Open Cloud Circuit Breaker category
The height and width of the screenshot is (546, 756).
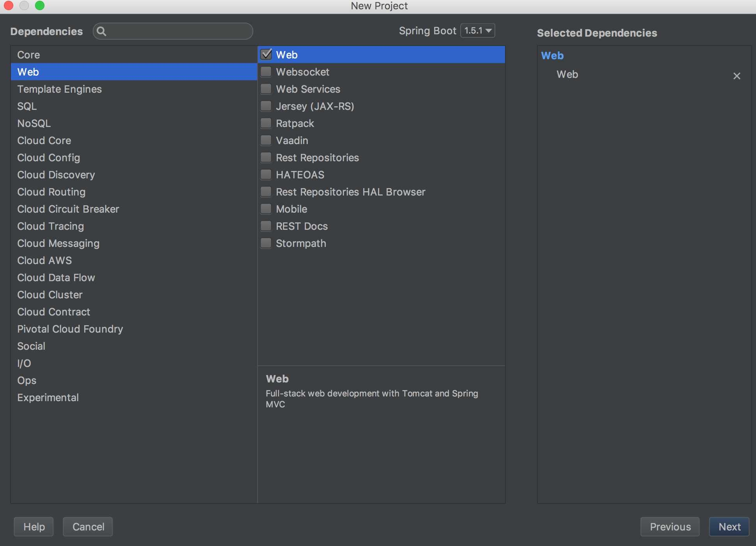coord(134,209)
